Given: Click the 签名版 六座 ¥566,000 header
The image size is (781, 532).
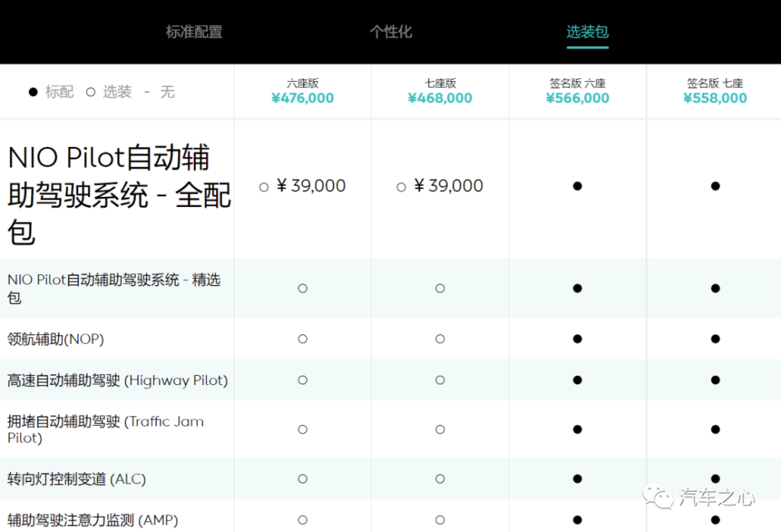Looking at the screenshot, I should click(577, 91).
